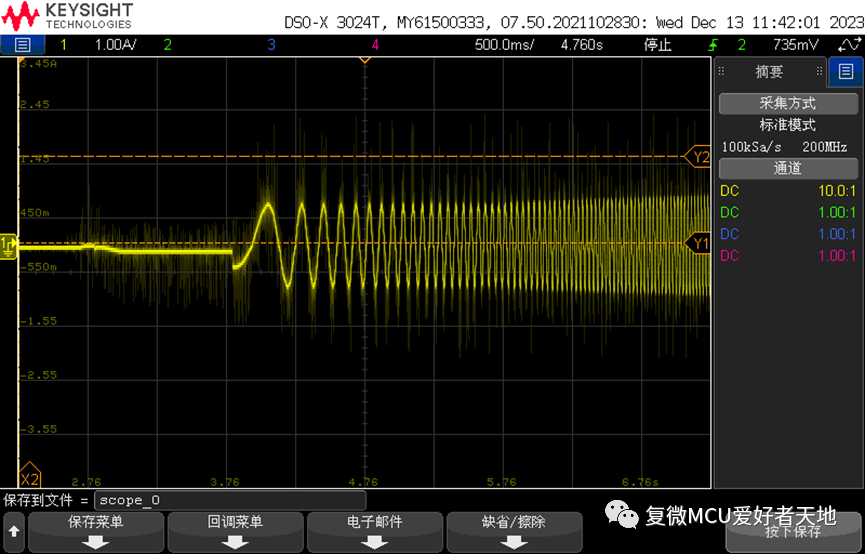The width and height of the screenshot is (865, 554).
Task: Open the main menu icon at top-left
Action: click(x=22, y=45)
